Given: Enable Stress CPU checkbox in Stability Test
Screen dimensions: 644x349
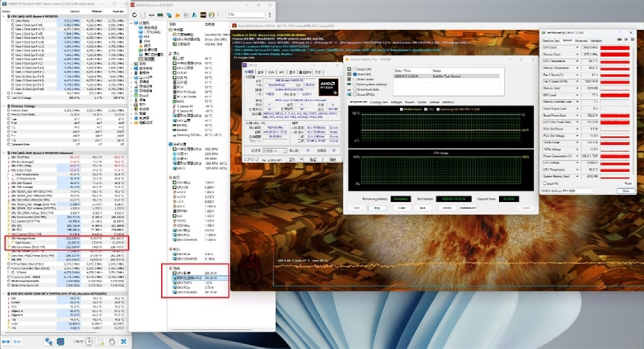Looking at the screenshot, I should [x=355, y=69].
